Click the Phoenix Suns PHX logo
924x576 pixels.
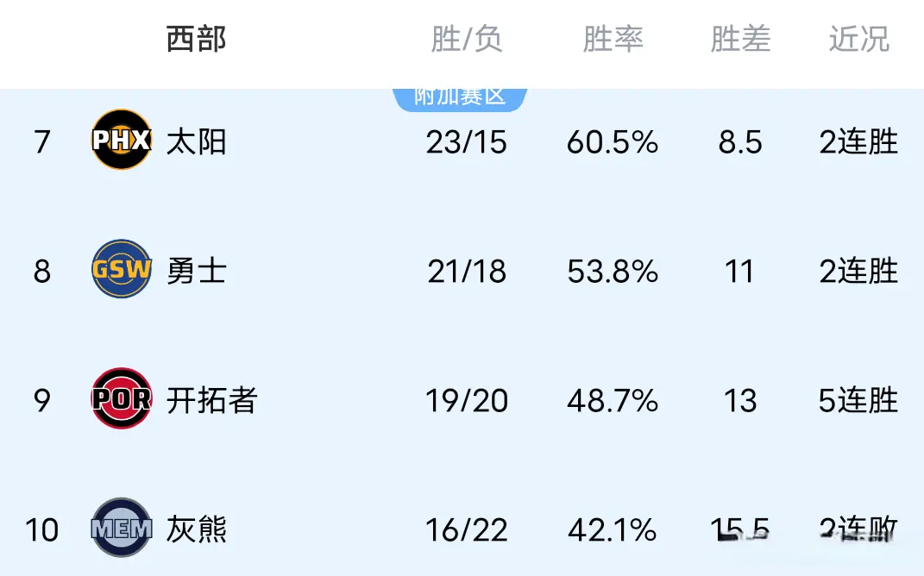(x=122, y=140)
